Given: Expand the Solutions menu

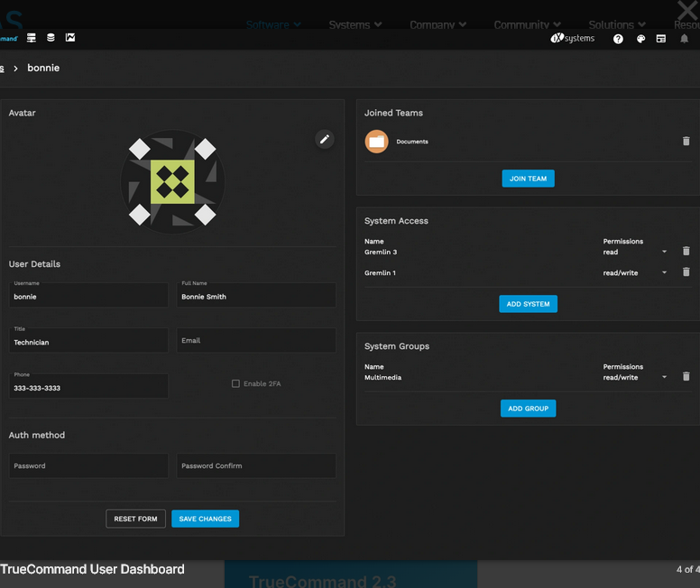Looking at the screenshot, I should click(617, 24).
